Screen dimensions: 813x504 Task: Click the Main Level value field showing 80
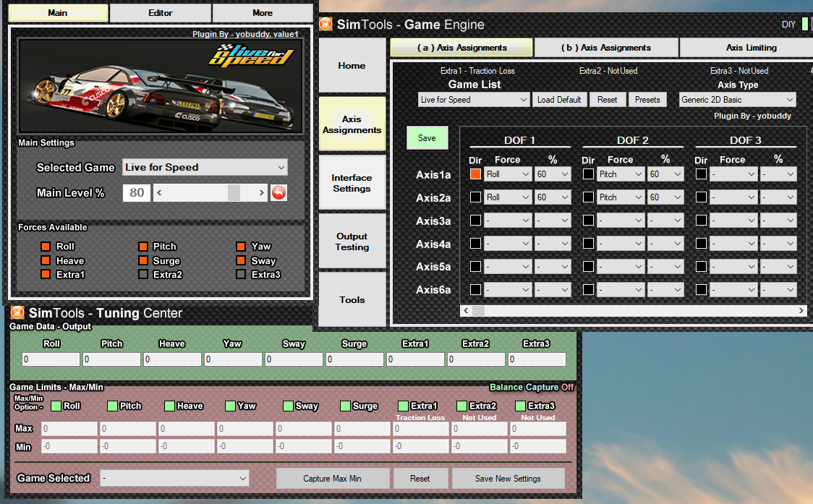pyautogui.click(x=137, y=193)
